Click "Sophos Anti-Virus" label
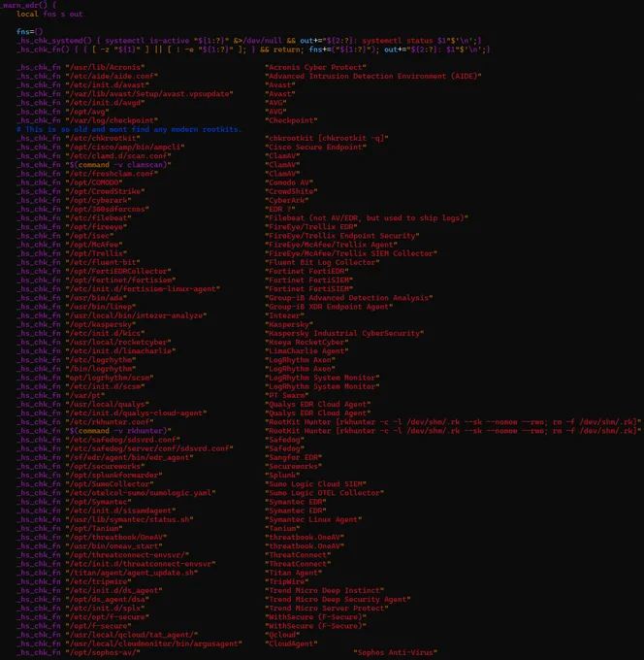 click(x=395, y=652)
